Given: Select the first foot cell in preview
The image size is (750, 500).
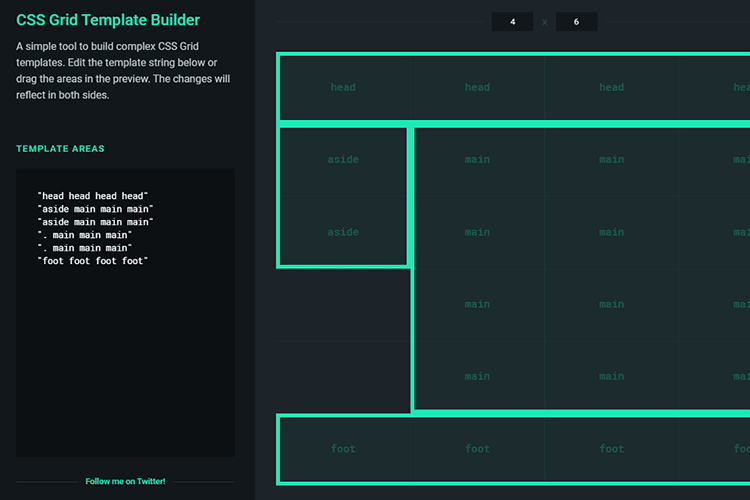Looking at the screenshot, I should coord(343,449).
